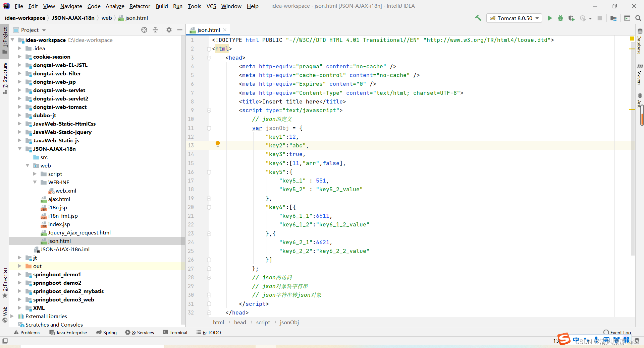
Task: Select i18n_fmt.jsp file
Action: 63,216
